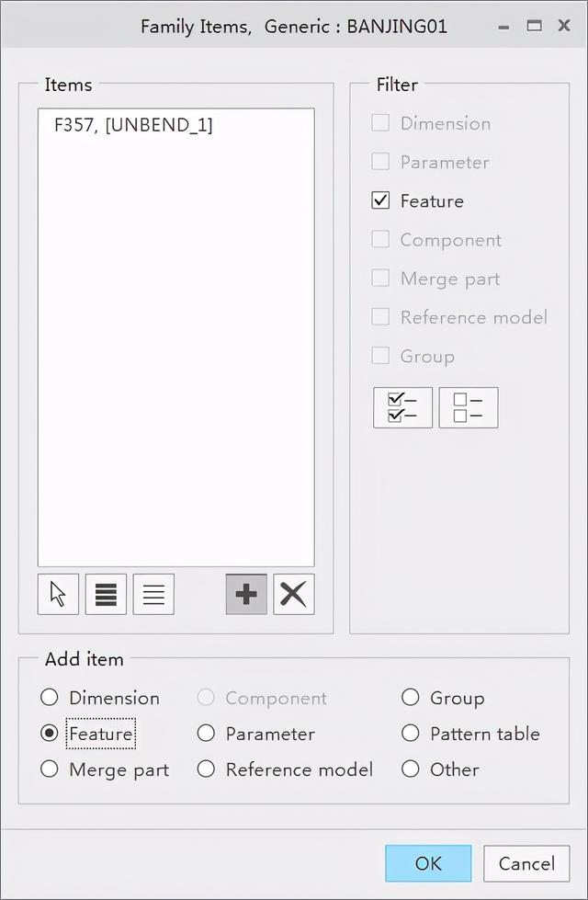This screenshot has width=588, height=900.
Task: Click the Cancel button
Action: (x=526, y=863)
